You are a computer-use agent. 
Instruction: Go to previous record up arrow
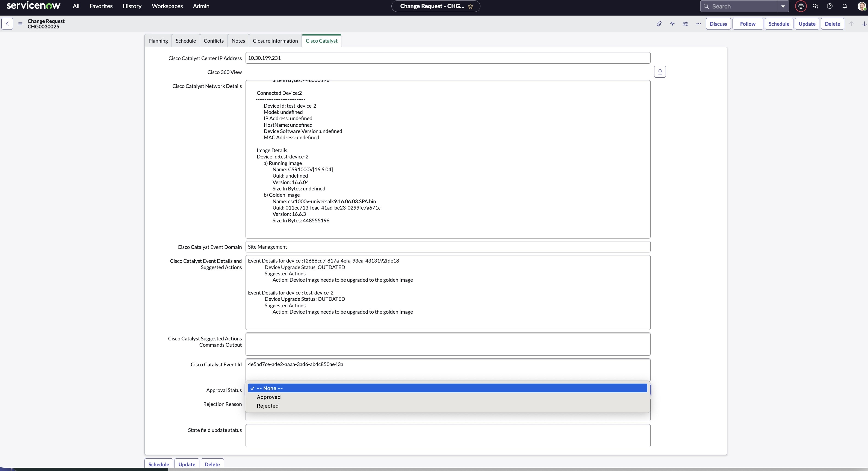point(851,23)
